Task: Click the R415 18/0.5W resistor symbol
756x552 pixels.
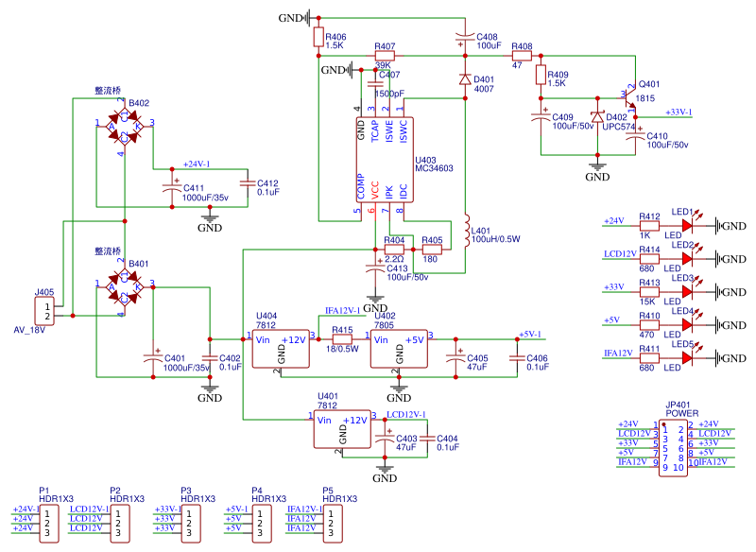Action: 342,339
